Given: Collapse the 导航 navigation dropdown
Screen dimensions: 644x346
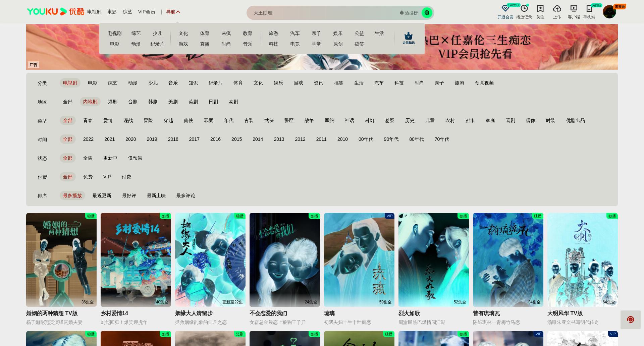Looking at the screenshot, I should point(173,12).
